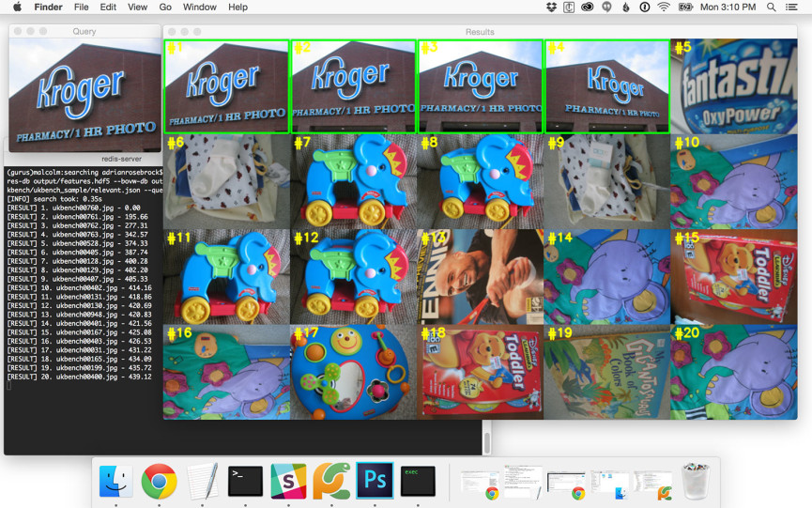The image size is (812, 508).
Task: Click result #17 round activity toy image
Action: click(353, 373)
